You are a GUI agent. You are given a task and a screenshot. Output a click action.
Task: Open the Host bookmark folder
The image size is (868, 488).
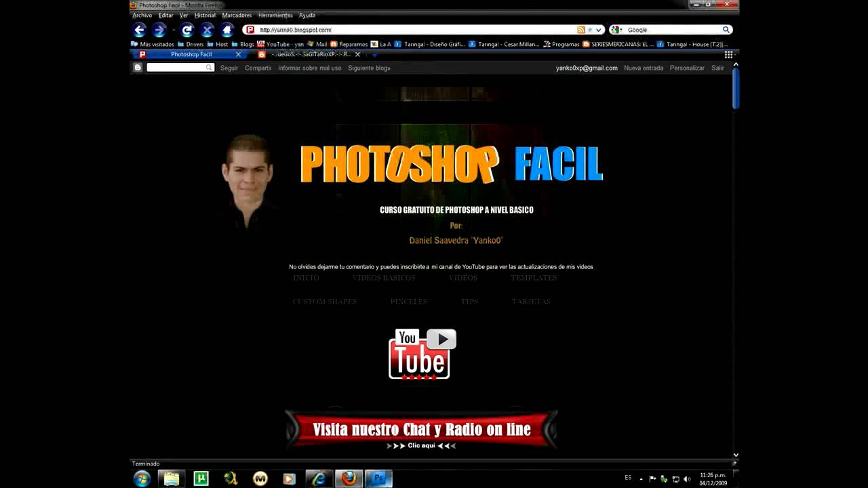[217, 44]
